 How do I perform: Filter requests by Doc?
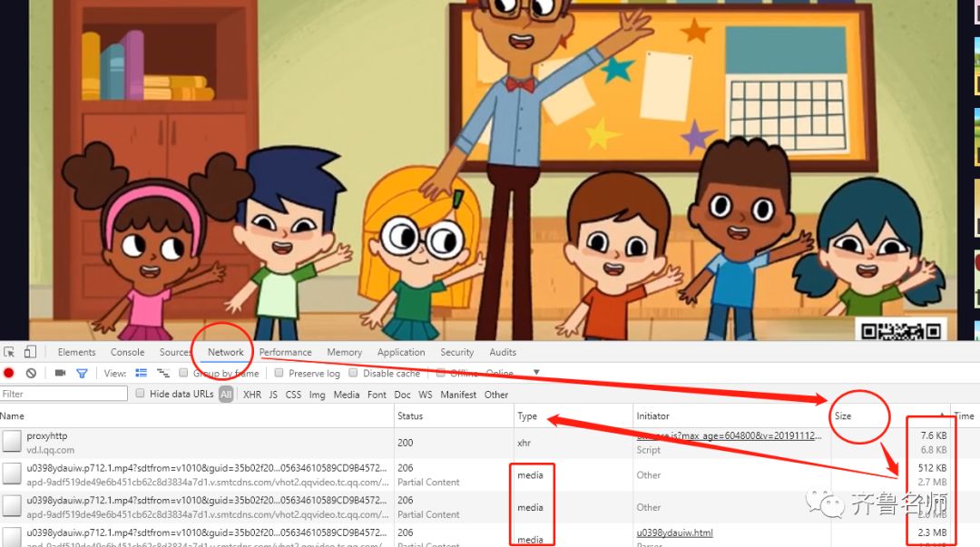(403, 395)
